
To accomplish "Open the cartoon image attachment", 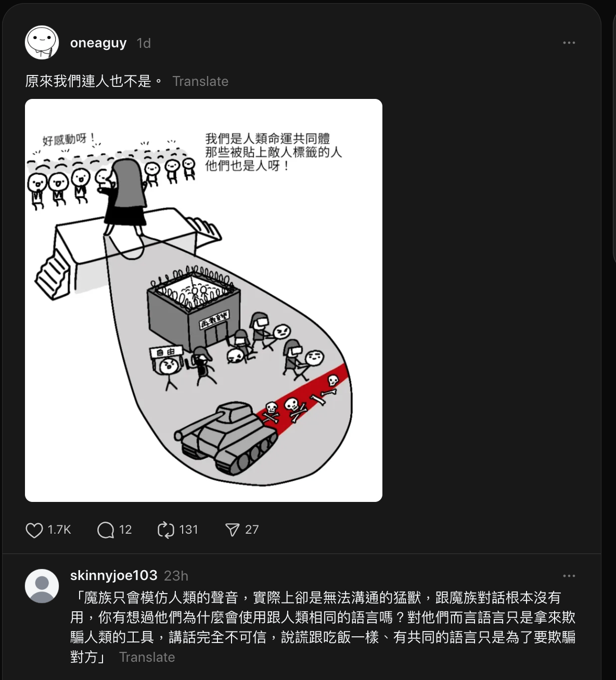I will coord(203,300).
